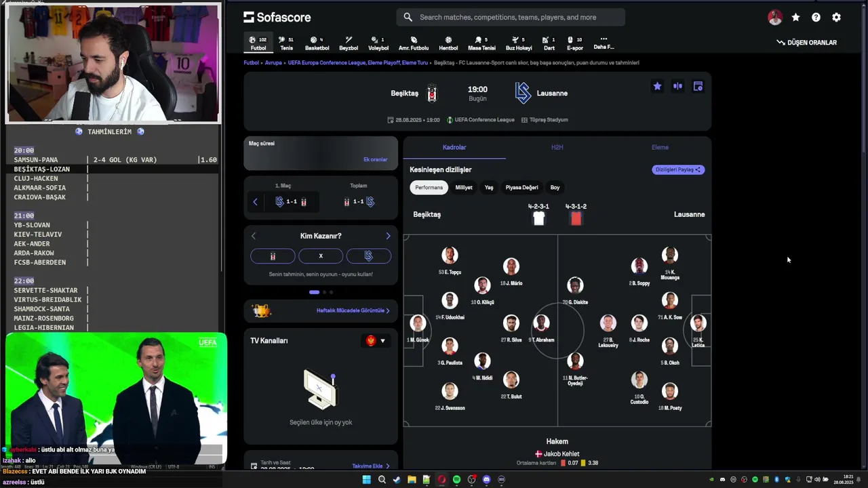Vote for Lausanne in Kim Kazanır
Screen dimensions: 868x488
pyautogui.click(x=369, y=256)
